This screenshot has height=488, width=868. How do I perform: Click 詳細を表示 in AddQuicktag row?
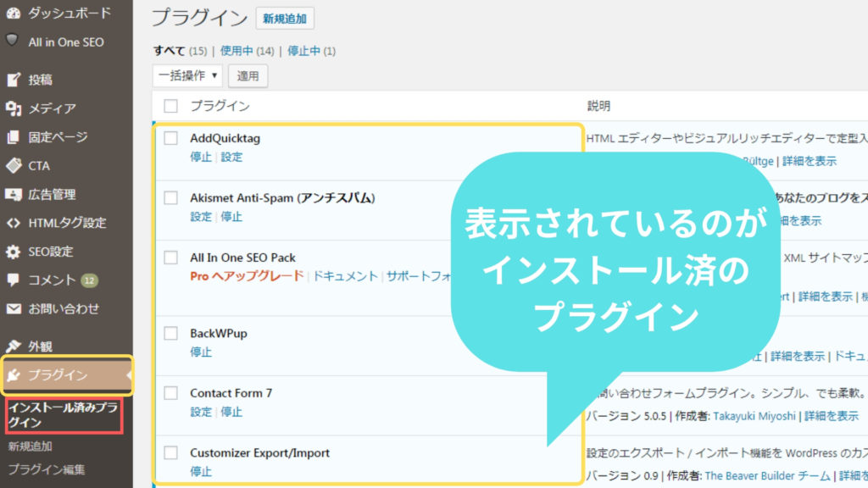[x=810, y=161]
